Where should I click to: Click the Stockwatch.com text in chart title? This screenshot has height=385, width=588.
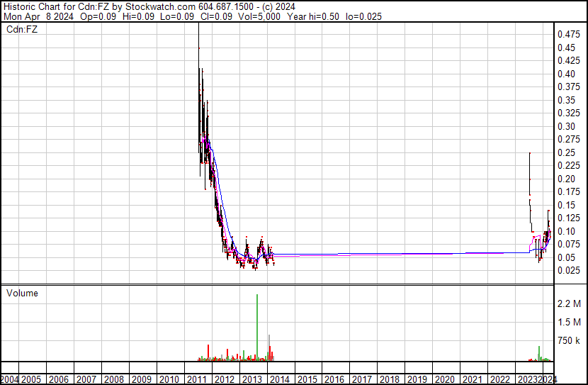161,7
